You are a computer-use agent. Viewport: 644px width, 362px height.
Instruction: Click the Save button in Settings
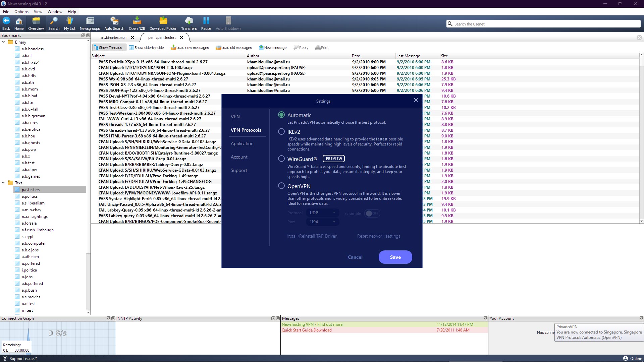(x=395, y=257)
